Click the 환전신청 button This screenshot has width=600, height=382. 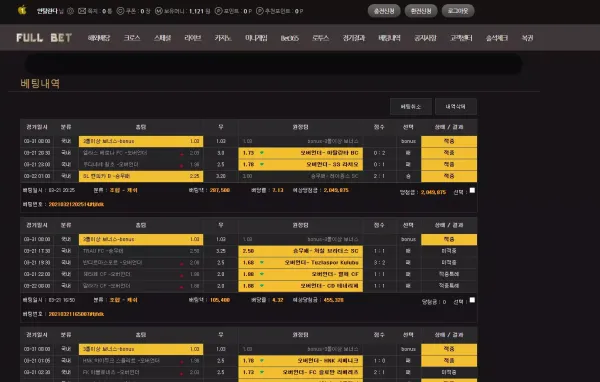[x=421, y=11]
